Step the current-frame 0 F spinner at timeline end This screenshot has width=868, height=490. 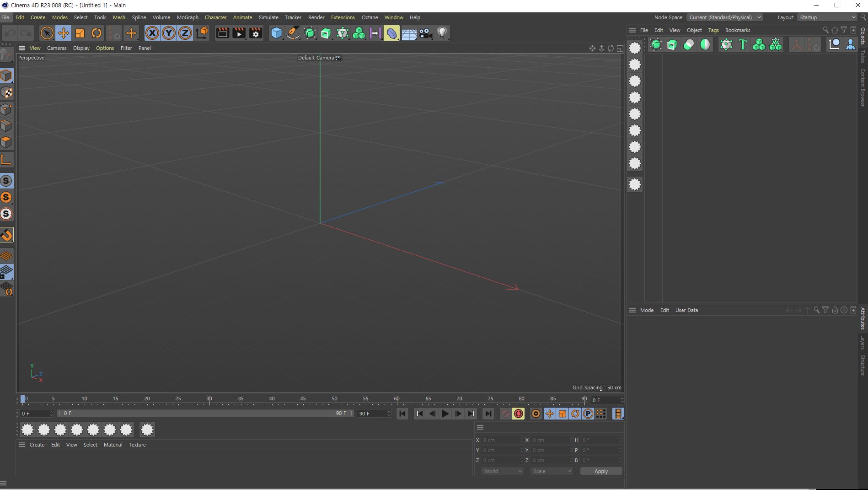click(x=622, y=400)
